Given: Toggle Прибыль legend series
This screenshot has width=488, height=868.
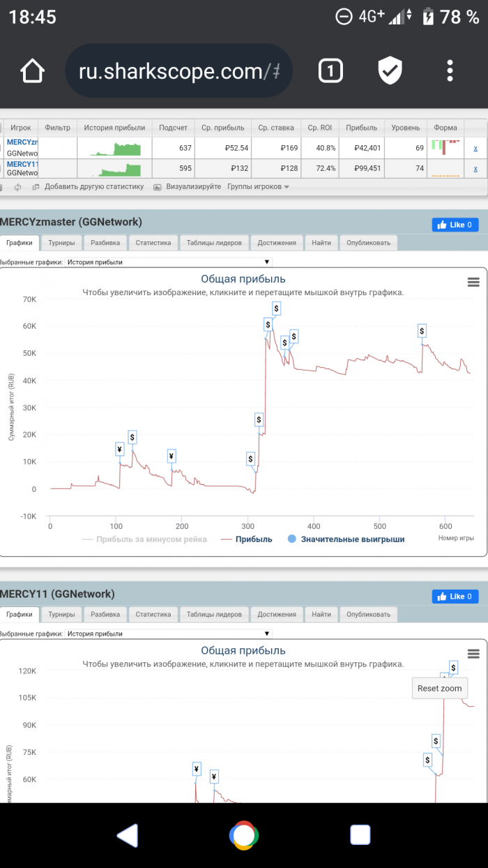Looking at the screenshot, I should [246, 539].
